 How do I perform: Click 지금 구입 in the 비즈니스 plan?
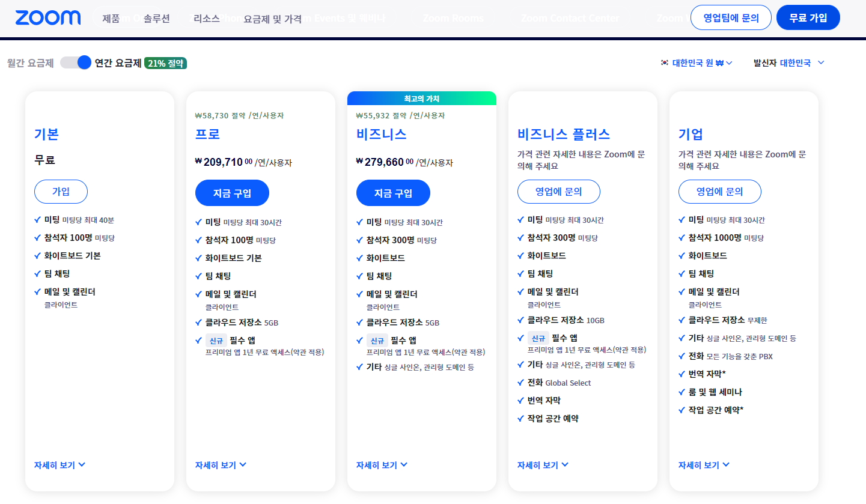tap(393, 193)
